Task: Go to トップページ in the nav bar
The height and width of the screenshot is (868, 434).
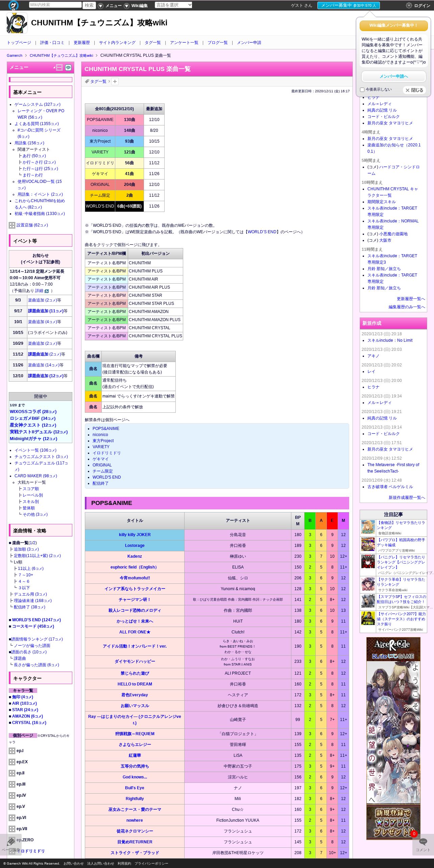Action: pos(19,43)
